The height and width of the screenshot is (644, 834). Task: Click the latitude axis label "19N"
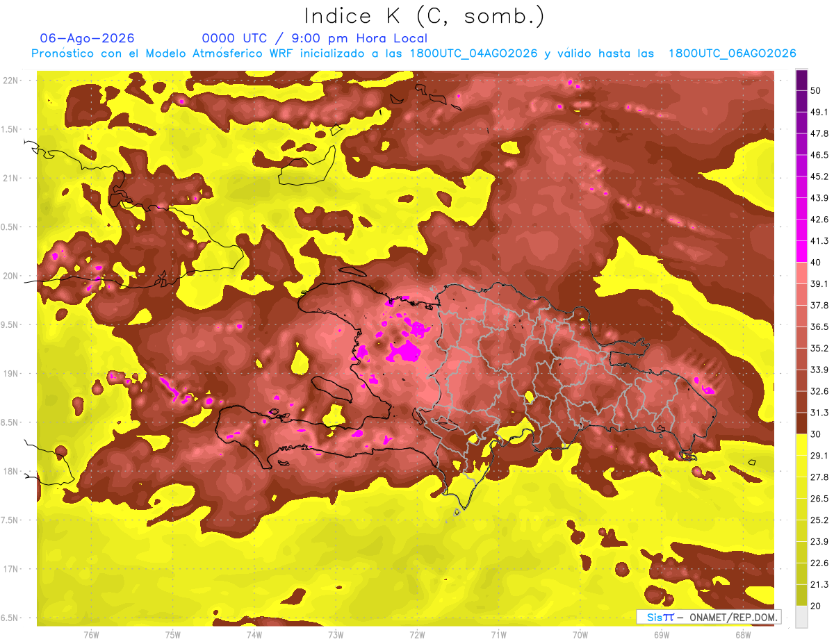11,373
